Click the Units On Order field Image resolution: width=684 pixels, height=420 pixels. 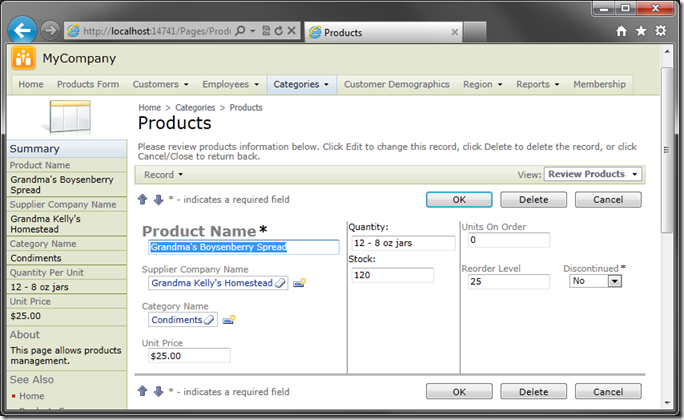[x=509, y=240]
